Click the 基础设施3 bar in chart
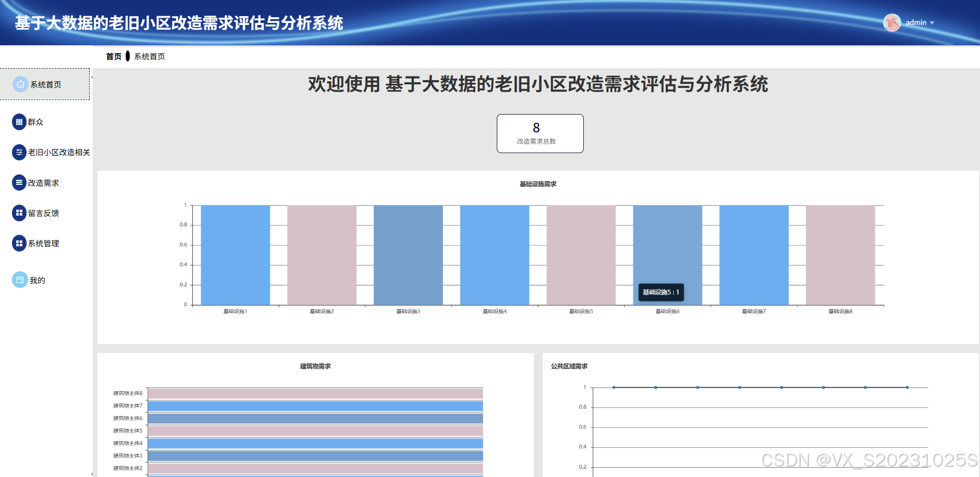The height and width of the screenshot is (477, 980). coord(408,255)
